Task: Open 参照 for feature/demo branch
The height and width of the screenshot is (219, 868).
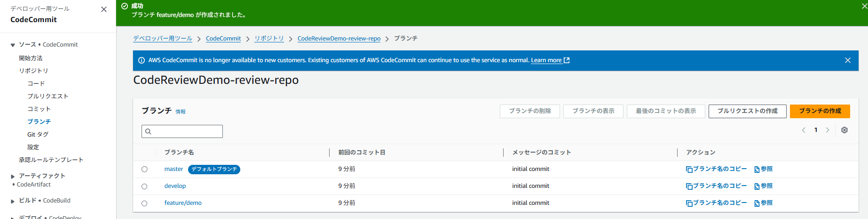Action: (764, 203)
